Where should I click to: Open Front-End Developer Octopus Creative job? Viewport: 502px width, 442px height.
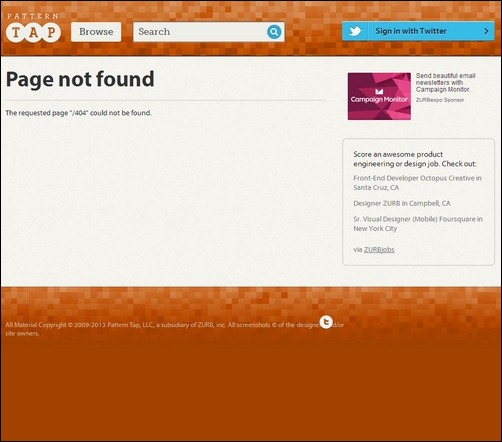click(x=417, y=183)
